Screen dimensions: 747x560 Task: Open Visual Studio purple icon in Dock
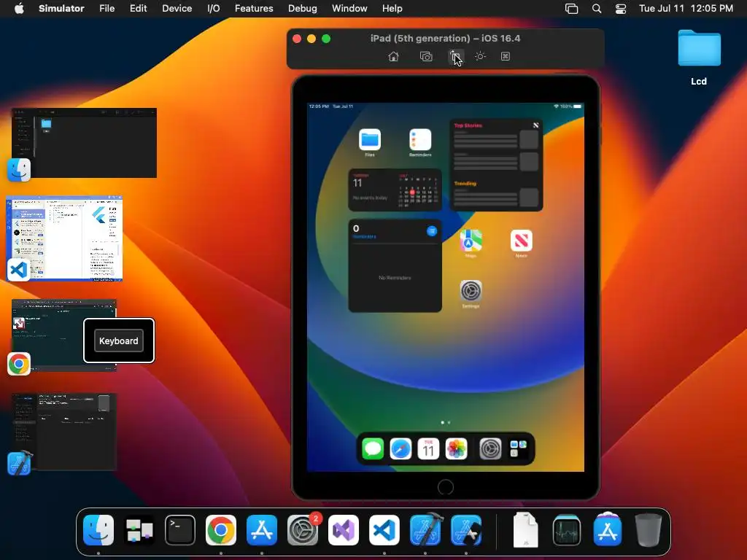[344, 530]
